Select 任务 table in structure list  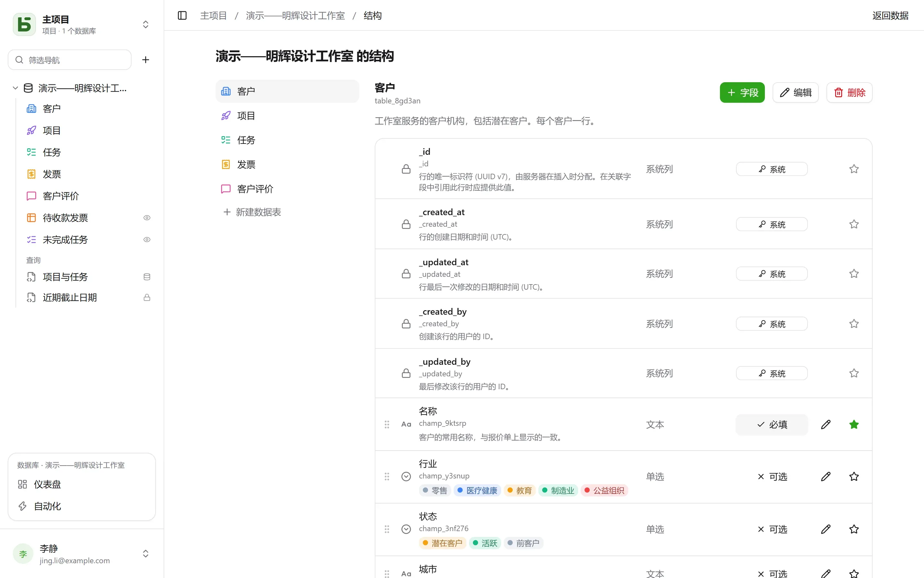[x=287, y=140]
